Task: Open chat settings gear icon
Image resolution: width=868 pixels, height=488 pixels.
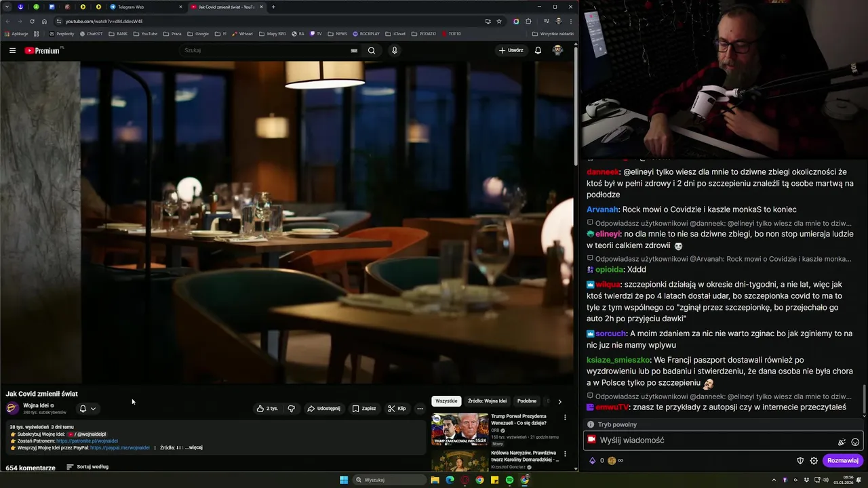Action: [814, 461]
